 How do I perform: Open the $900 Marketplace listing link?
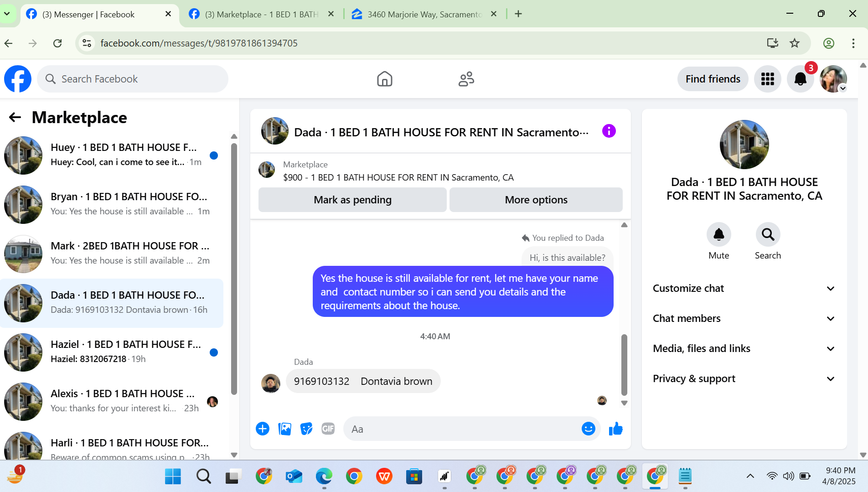click(398, 177)
